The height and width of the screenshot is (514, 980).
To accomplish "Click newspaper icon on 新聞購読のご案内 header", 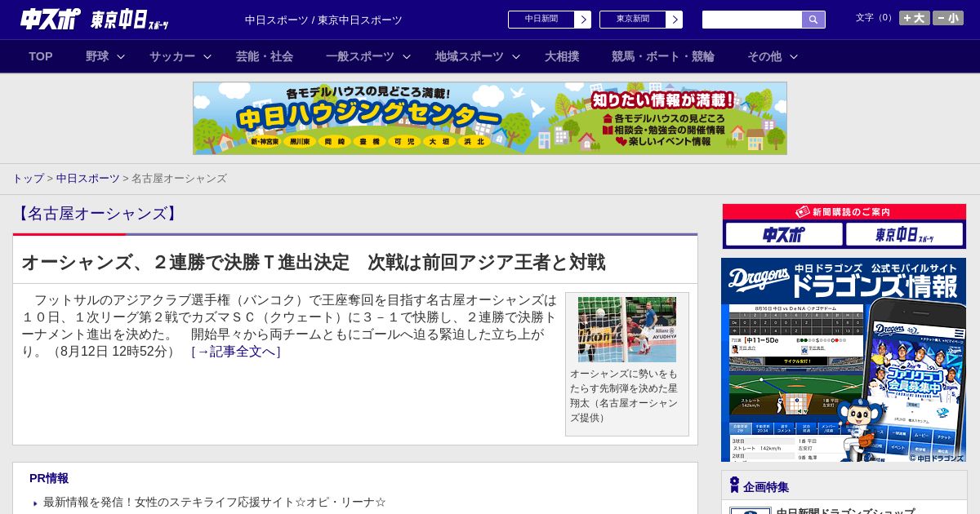I will coord(803,212).
